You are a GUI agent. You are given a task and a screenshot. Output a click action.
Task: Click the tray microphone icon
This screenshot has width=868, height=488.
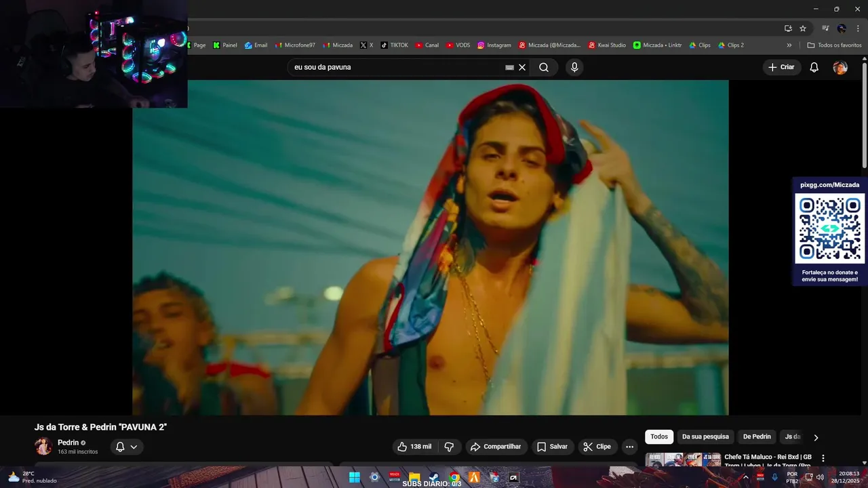click(775, 477)
